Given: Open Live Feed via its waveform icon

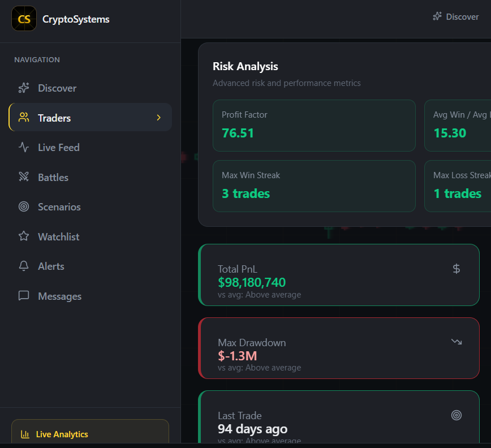Looking at the screenshot, I should (x=23, y=148).
